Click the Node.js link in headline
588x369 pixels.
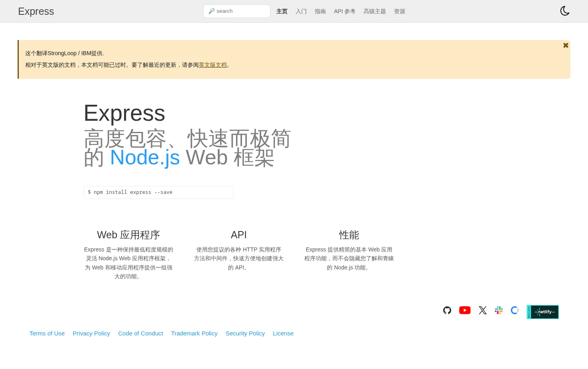tap(145, 157)
